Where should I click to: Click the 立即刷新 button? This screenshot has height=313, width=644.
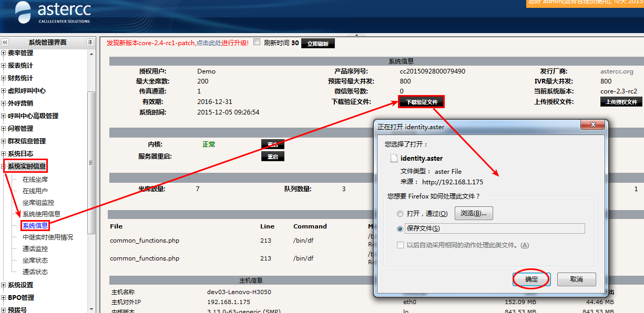tap(318, 44)
